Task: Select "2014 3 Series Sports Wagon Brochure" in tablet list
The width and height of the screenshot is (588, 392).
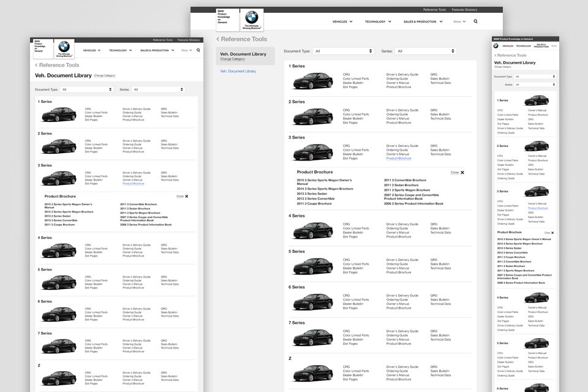Action: (69, 212)
